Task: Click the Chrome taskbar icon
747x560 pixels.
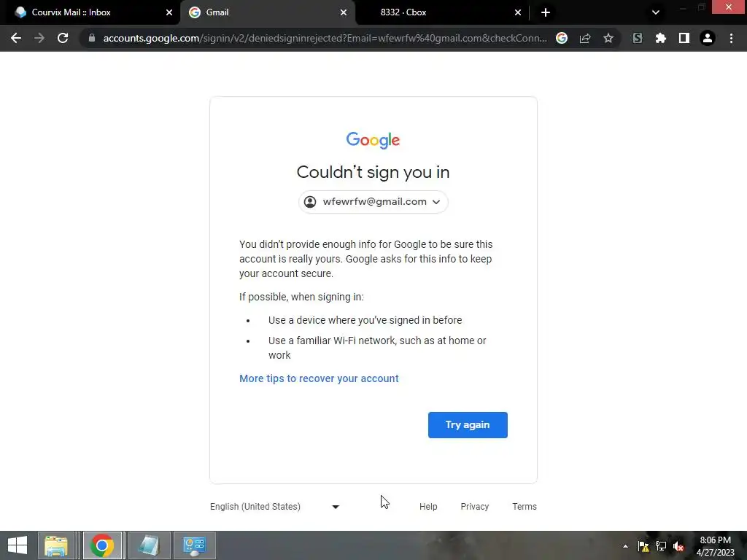Action: pos(101,545)
